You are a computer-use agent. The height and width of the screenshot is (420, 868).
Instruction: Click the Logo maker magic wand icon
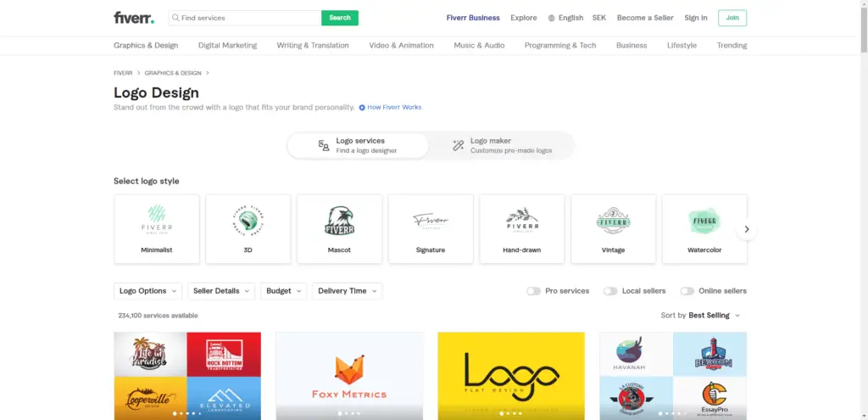pyautogui.click(x=459, y=146)
